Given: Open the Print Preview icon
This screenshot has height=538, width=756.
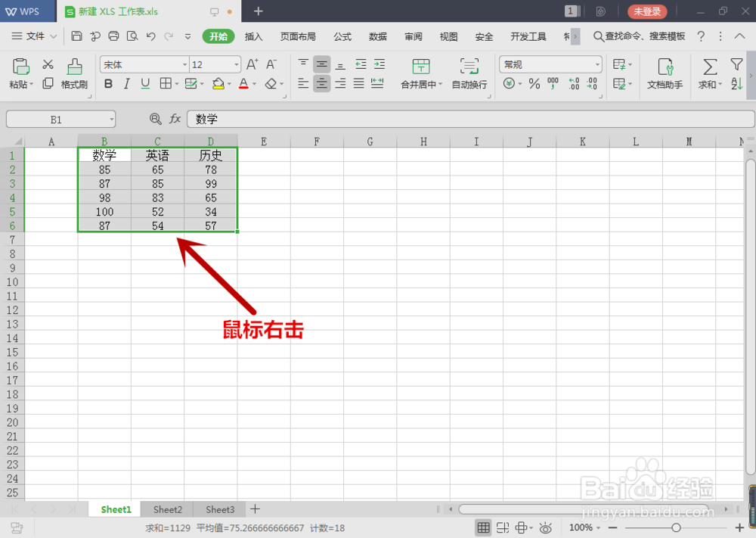Looking at the screenshot, I should 132,36.
